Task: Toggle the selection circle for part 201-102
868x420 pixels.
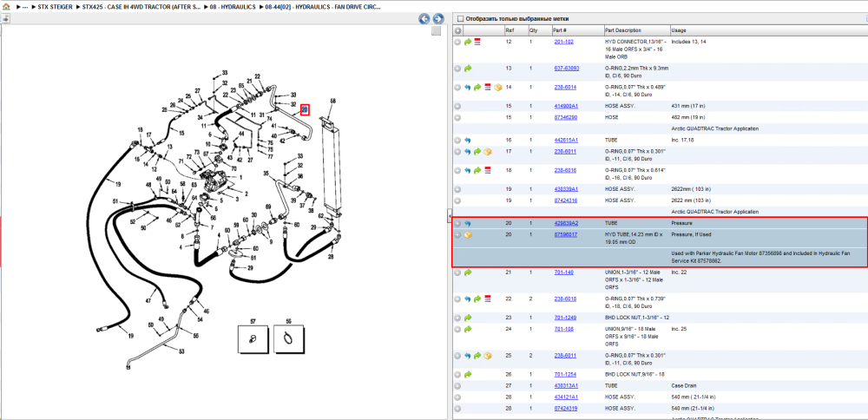Action: click(x=457, y=42)
